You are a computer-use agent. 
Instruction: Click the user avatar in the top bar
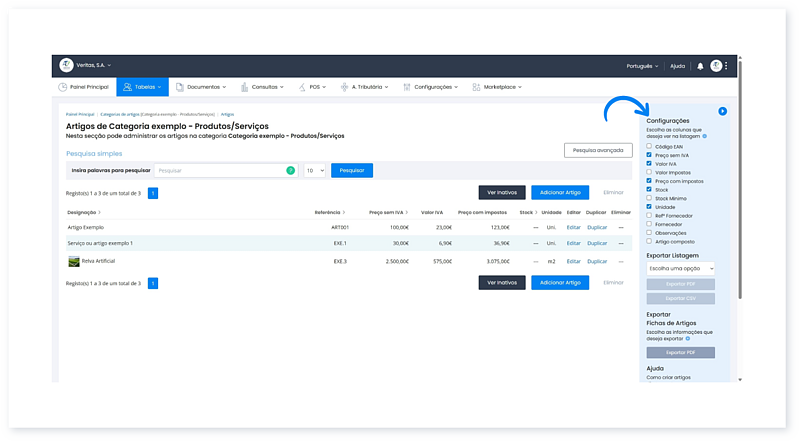tap(716, 66)
